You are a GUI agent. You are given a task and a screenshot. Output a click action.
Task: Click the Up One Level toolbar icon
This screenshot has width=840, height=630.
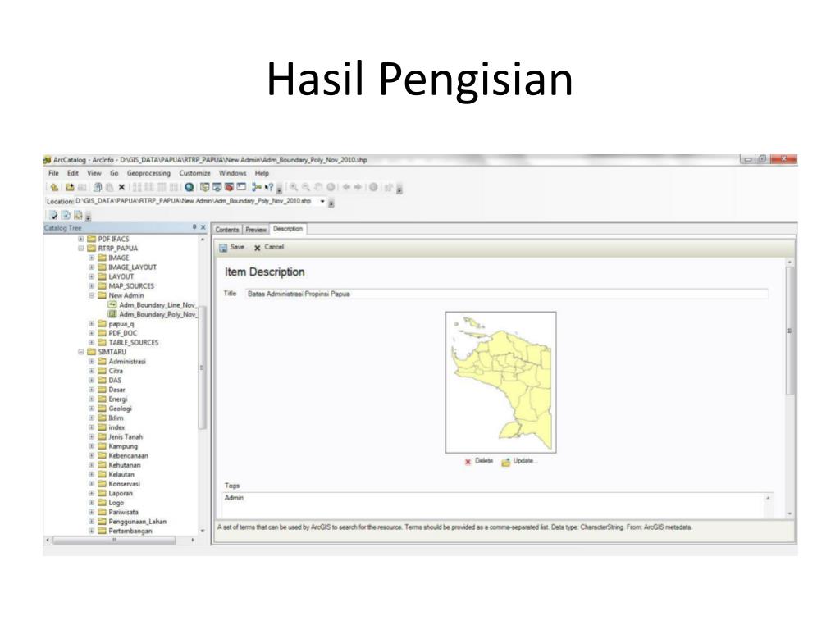click(x=54, y=188)
